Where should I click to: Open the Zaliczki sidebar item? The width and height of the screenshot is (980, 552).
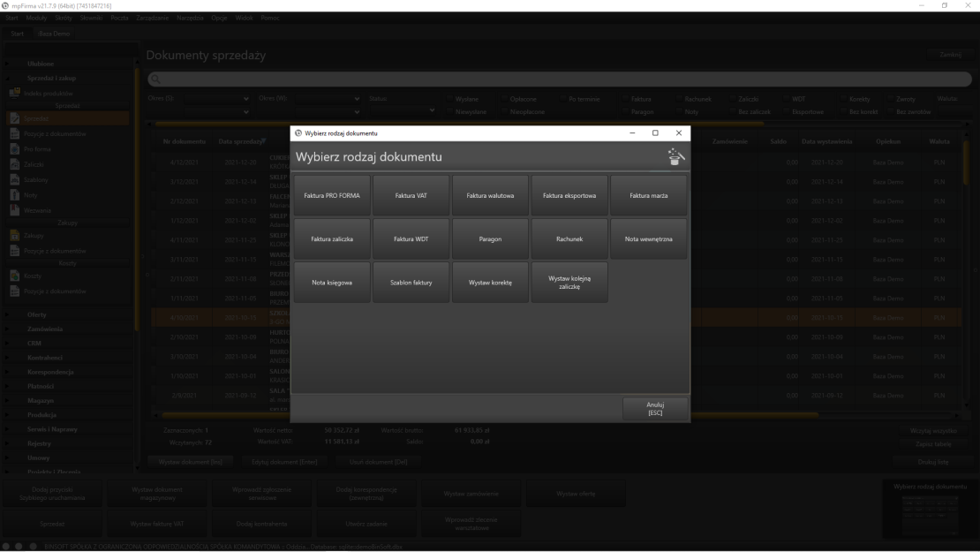click(35, 163)
